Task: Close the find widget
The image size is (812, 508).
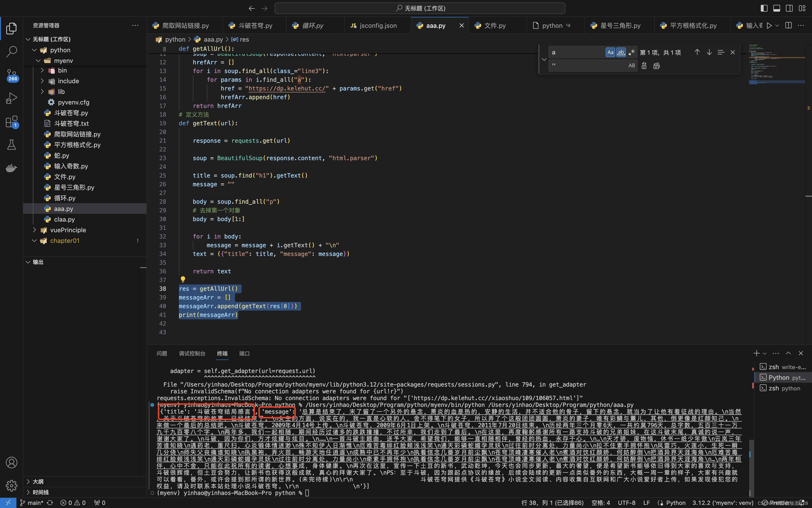Action: 733,52
